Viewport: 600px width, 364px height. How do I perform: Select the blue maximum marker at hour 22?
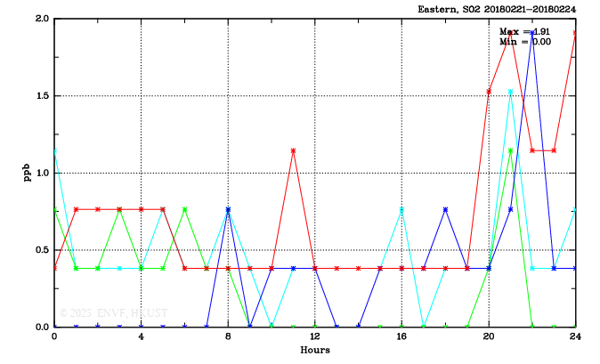click(x=532, y=32)
